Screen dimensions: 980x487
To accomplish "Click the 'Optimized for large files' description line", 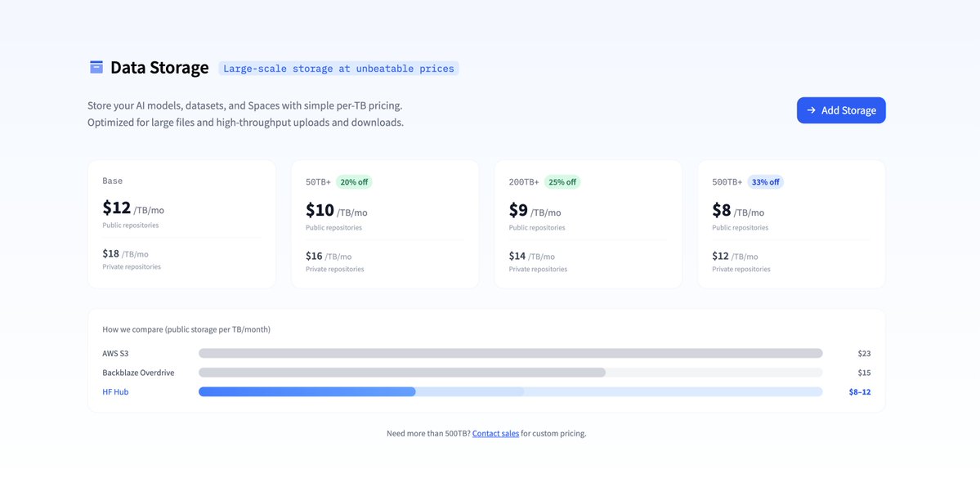I will [x=246, y=123].
